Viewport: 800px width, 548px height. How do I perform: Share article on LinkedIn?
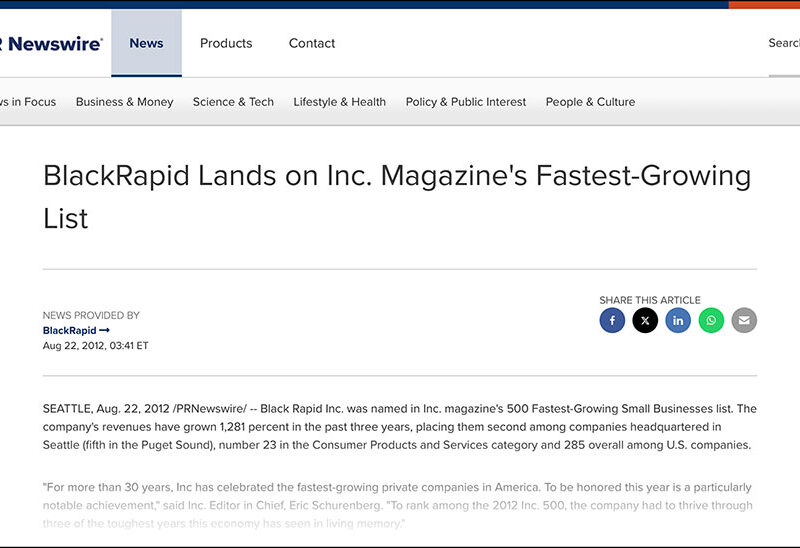pos(678,320)
